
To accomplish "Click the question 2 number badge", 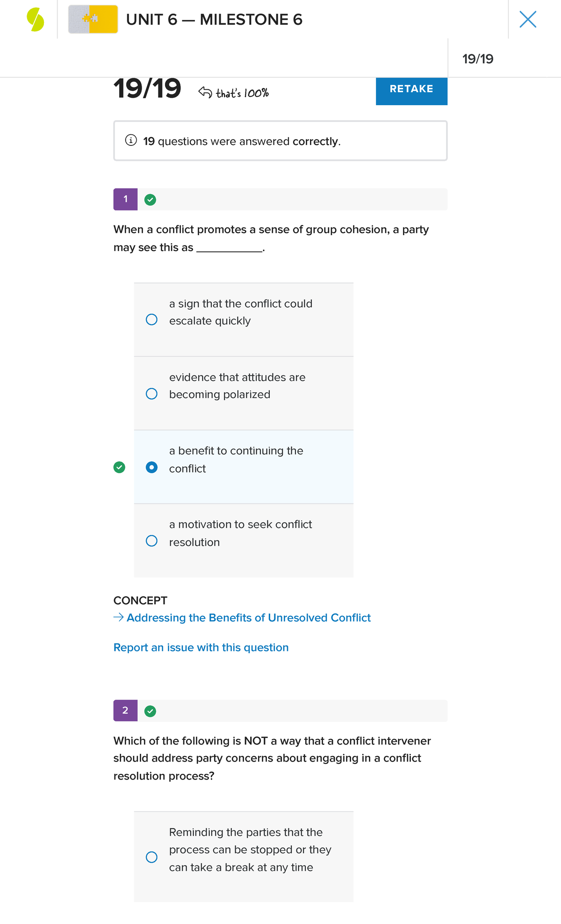I will pos(125,710).
